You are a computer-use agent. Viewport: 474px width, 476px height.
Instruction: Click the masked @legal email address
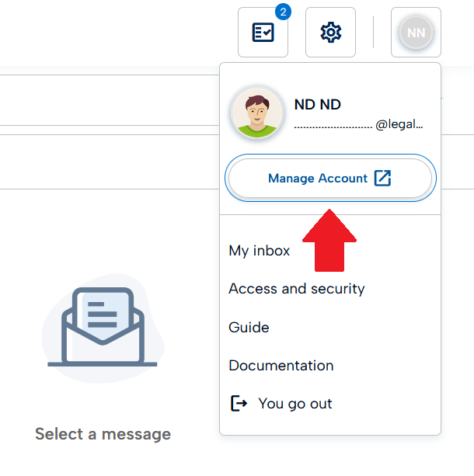tap(358, 123)
